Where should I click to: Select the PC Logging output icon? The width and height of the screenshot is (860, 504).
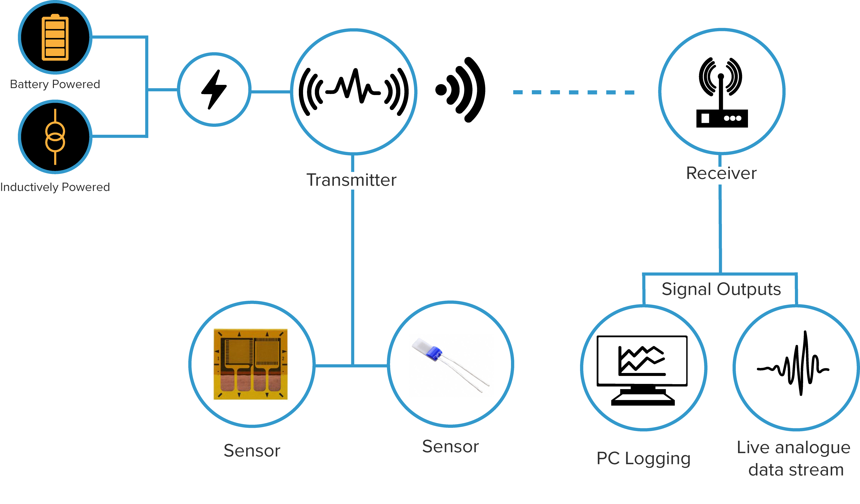(x=640, y=399)
